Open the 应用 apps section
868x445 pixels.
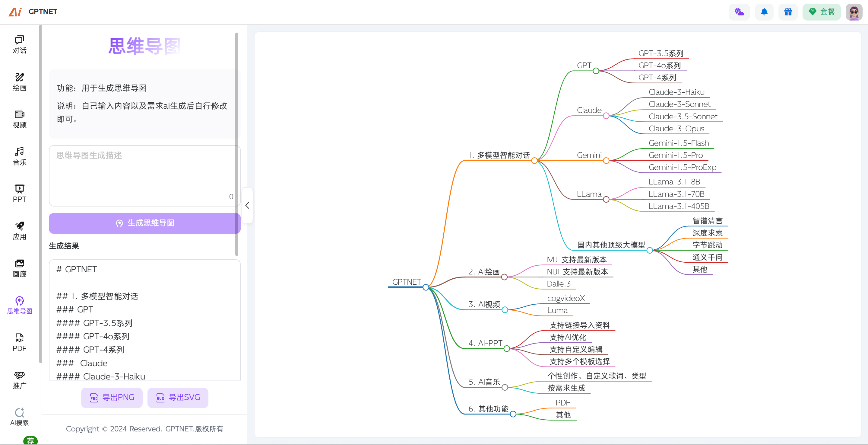click(20, 231)
